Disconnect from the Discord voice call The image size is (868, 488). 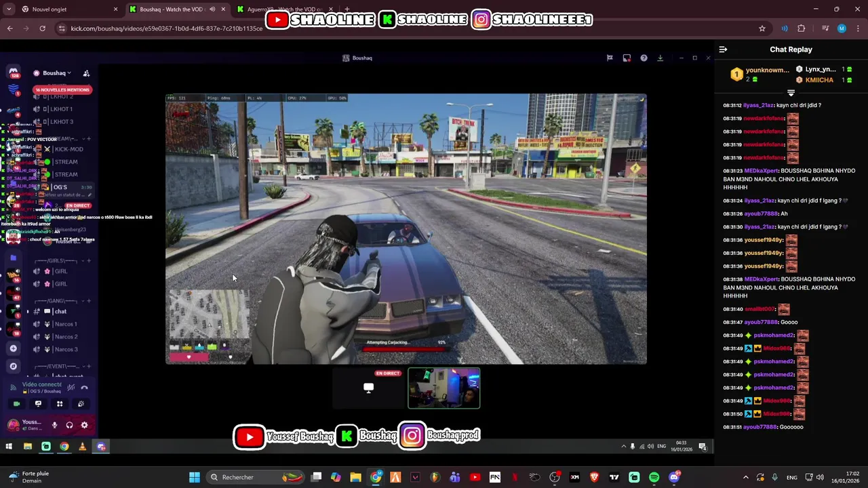(84, 388)
